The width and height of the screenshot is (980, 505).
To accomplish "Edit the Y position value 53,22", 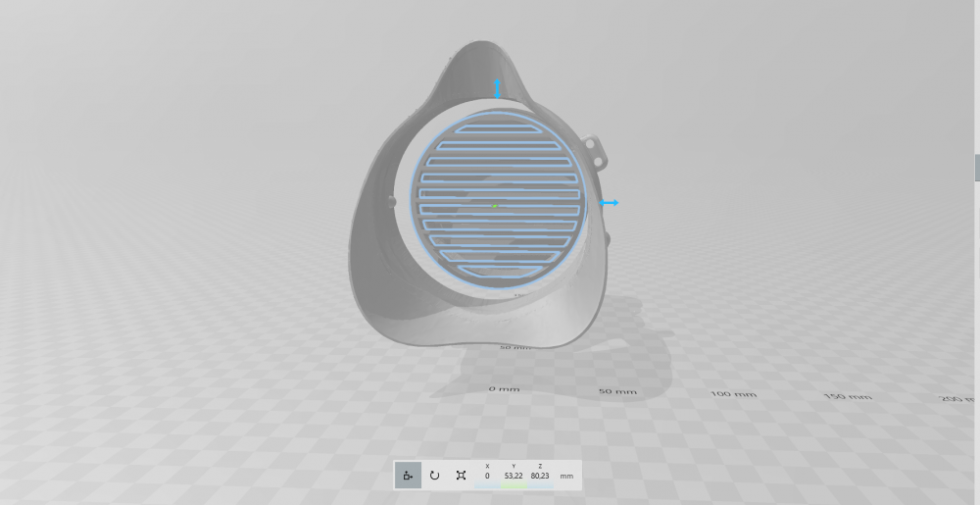I will (514, 476).
